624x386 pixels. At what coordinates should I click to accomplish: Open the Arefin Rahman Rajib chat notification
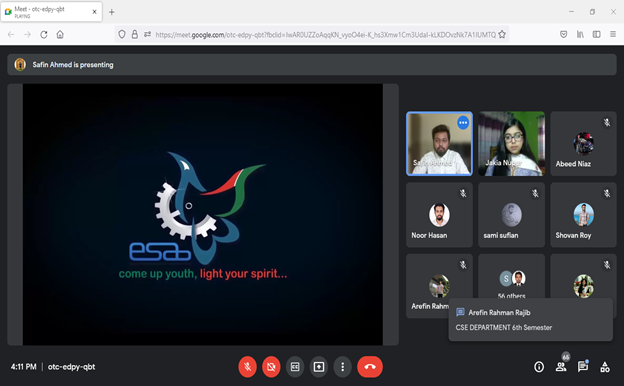point(530,320)
